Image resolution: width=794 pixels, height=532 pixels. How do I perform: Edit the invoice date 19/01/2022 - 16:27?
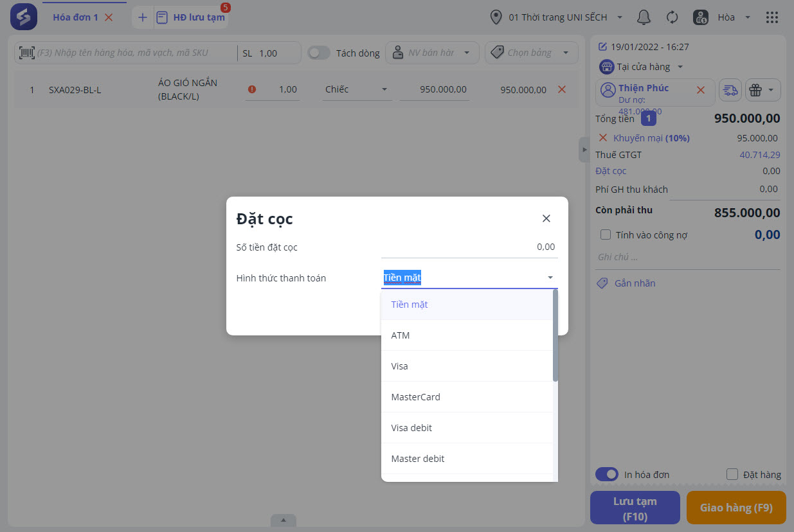pos(644,47)
